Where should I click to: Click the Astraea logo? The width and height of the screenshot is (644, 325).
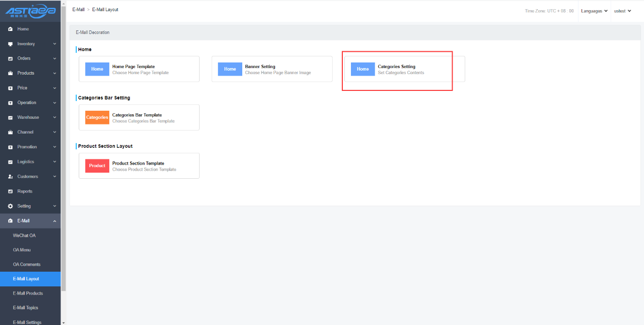pos(30,11)
